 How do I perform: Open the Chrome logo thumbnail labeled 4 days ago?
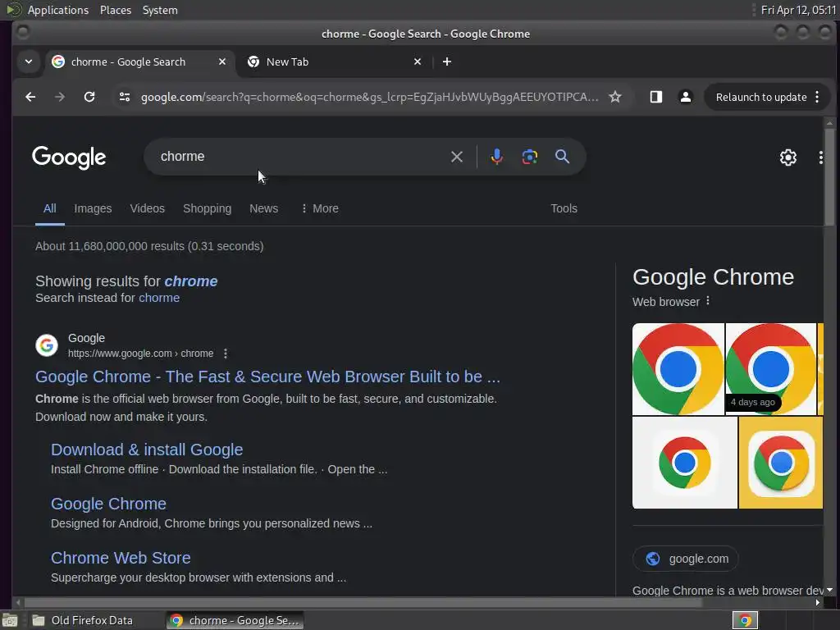[x=771, y=369]
